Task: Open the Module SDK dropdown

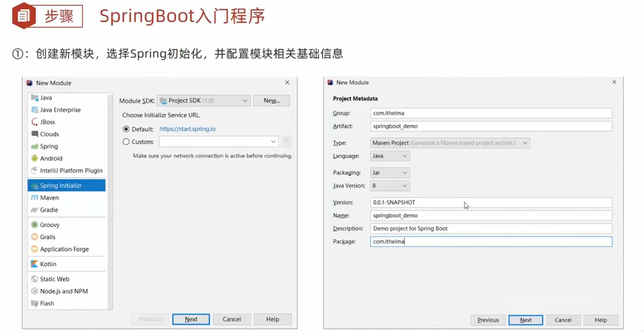Action: pos(203,101)
